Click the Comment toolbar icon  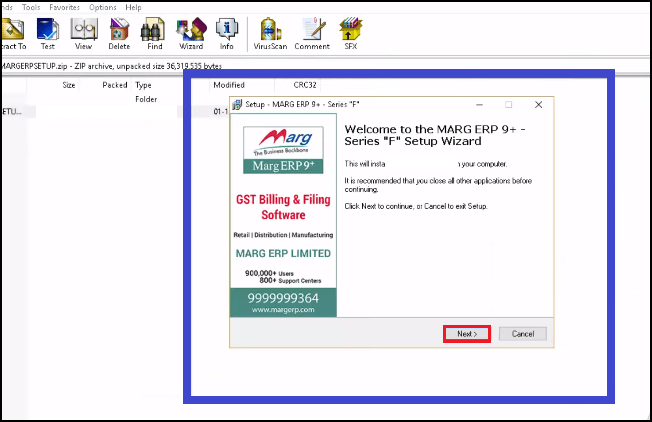coord(312,34)
